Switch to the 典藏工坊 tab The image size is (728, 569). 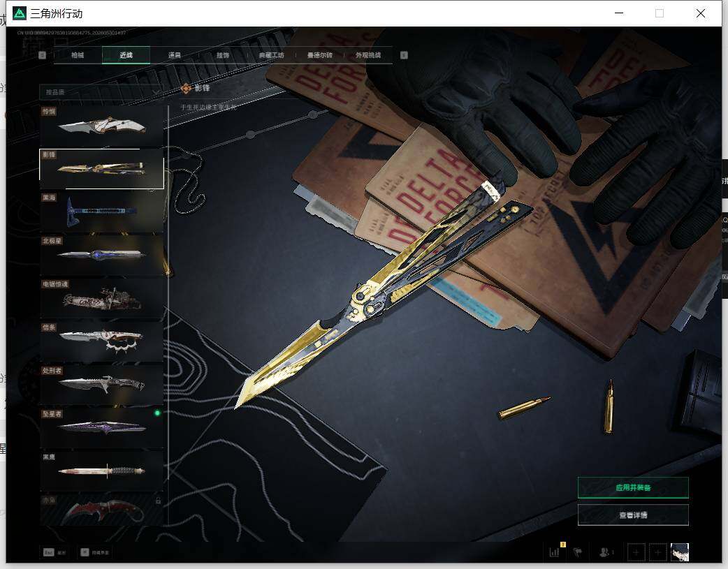pyautogui.click(x=272, y=55)
